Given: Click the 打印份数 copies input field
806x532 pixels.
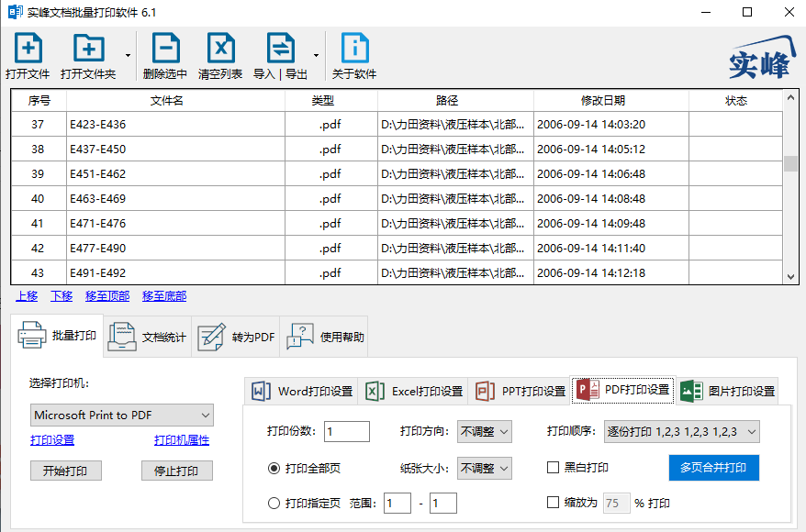Looking at the screenshot, I should click(346, 431).
